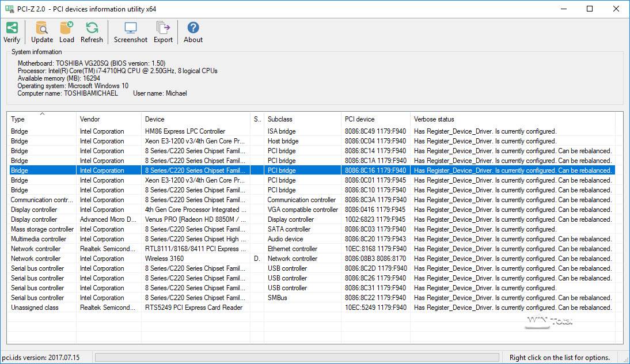Open the About question-mark icon
The width and height of the screenshot is (630, 364).
[193, 28]
